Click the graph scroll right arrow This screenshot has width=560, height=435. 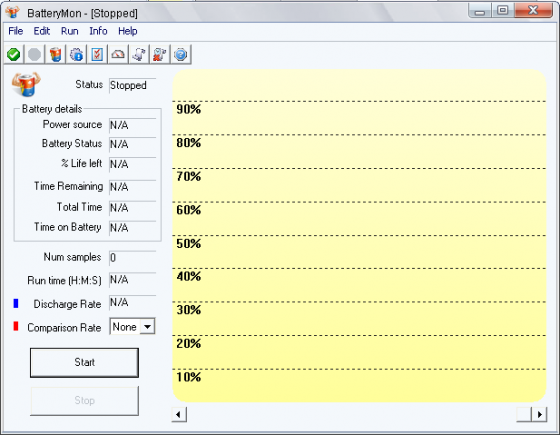click(539, 415)
